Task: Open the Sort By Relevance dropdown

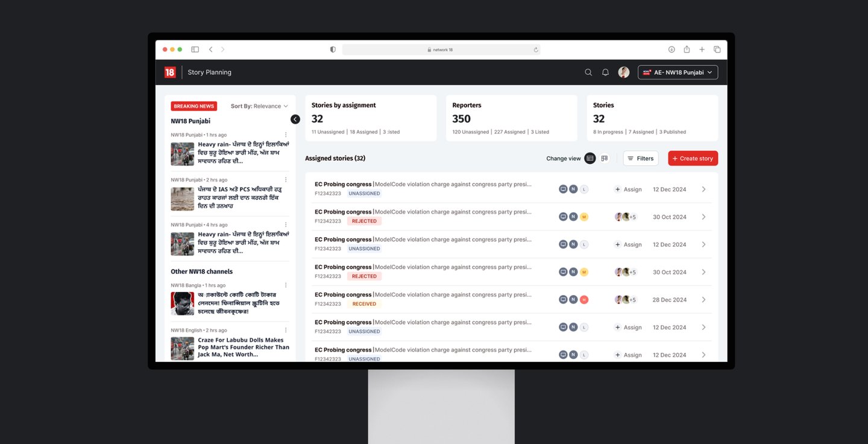Action: pos(259,106)
